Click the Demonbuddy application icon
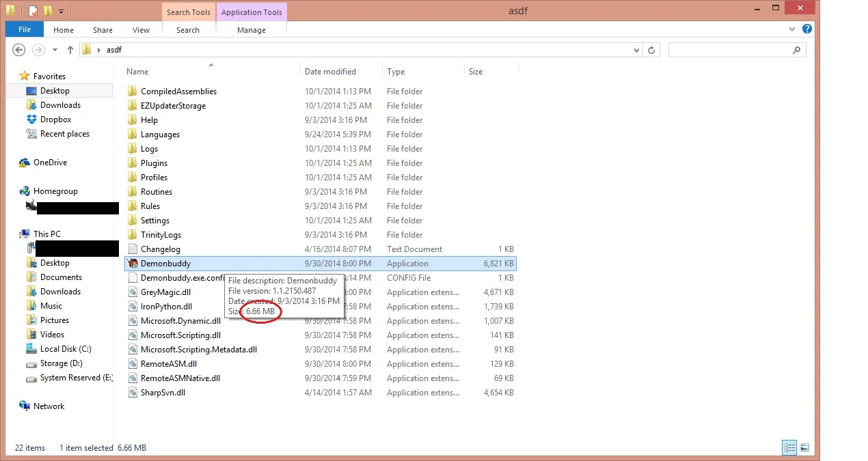 point(133,264)
